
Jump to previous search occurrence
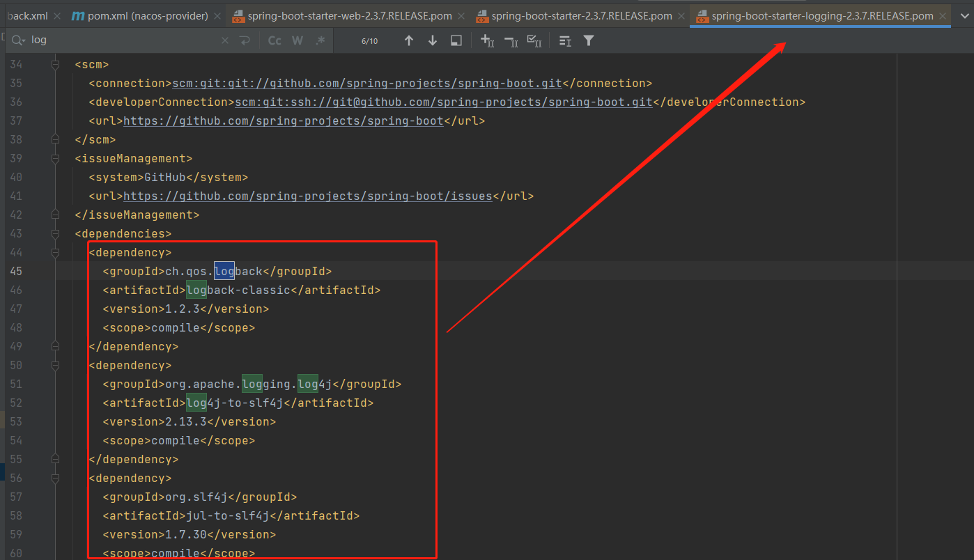click(409, 41)
